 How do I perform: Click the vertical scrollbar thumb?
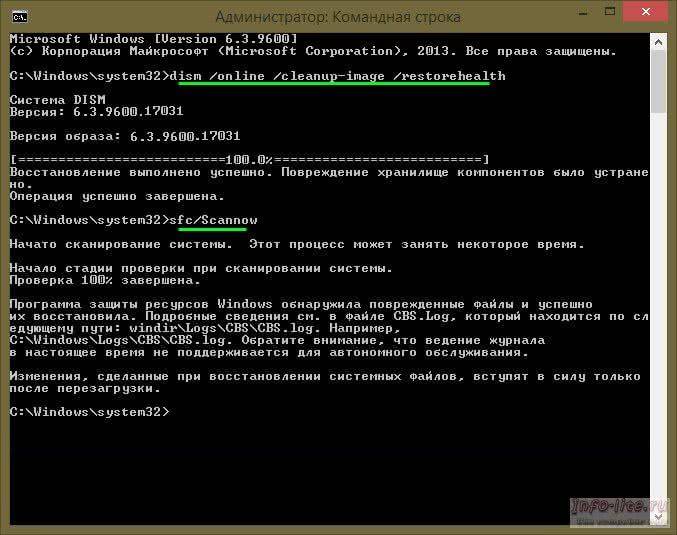coord(658,82)
